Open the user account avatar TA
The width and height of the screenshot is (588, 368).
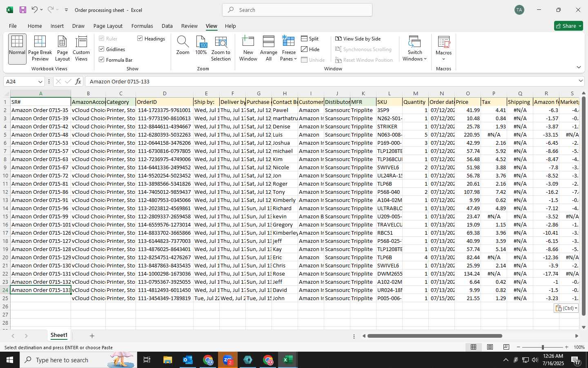[519, 10]
